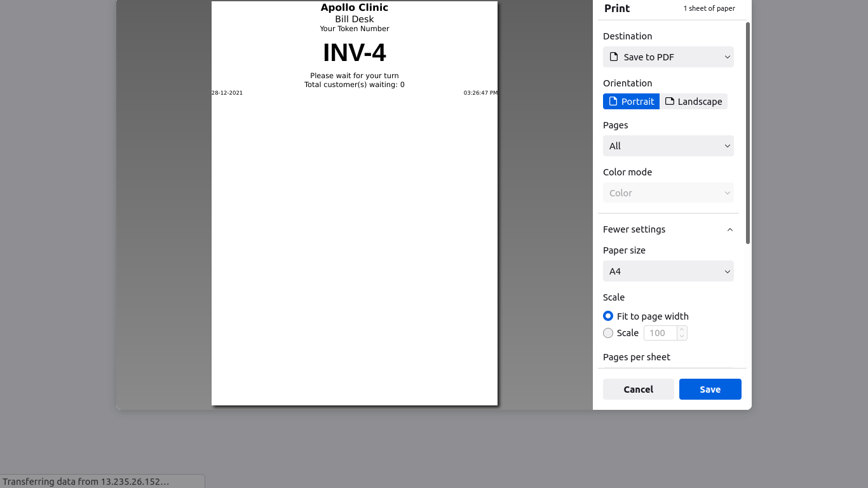Image resolution: width=868 pixels, height=488 pixels.
Task: Click the Save button
Action: (x=710, y=390)
